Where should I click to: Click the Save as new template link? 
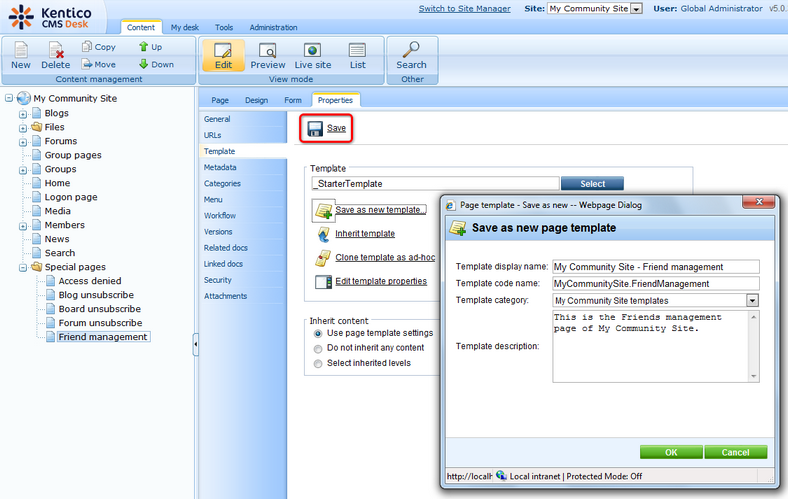pos(380,210)
